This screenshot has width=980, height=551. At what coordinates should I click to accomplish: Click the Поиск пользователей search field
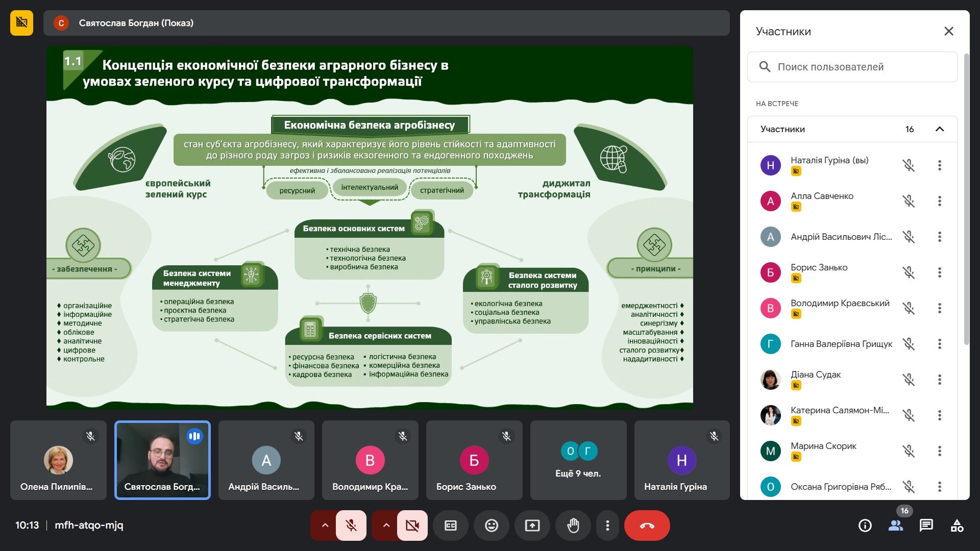pyautogui.click(x=852, y=67)
